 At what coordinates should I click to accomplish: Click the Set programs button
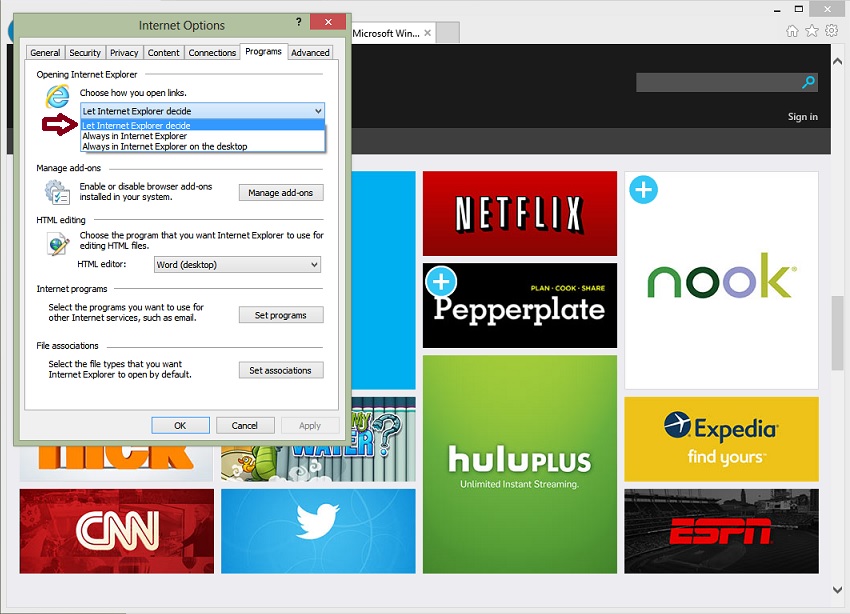coord(281,315)
